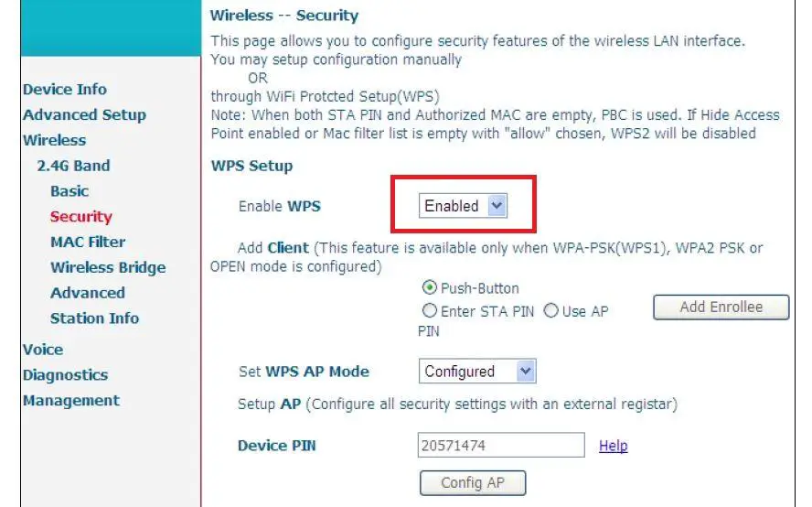Open the Enable WPS dropdown

coord(464,206)
